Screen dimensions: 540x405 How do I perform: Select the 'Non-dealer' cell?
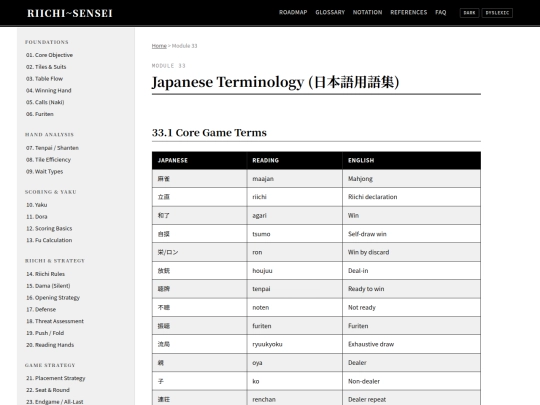(x=412, y=381)
